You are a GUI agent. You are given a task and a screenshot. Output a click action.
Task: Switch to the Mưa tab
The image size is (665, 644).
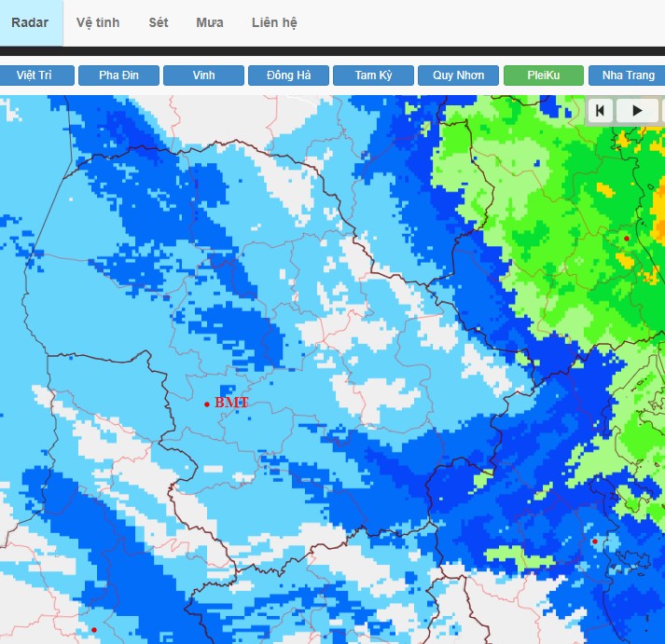point(210,22)
